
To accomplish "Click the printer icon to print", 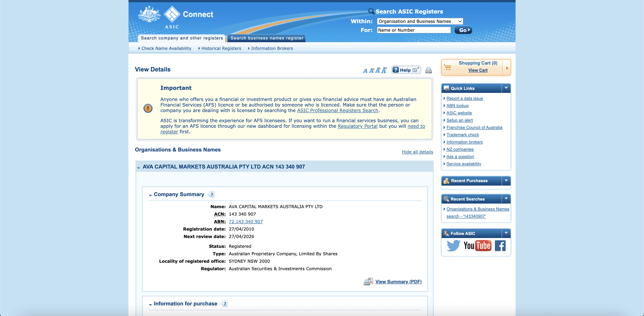I will click(429, 71).
